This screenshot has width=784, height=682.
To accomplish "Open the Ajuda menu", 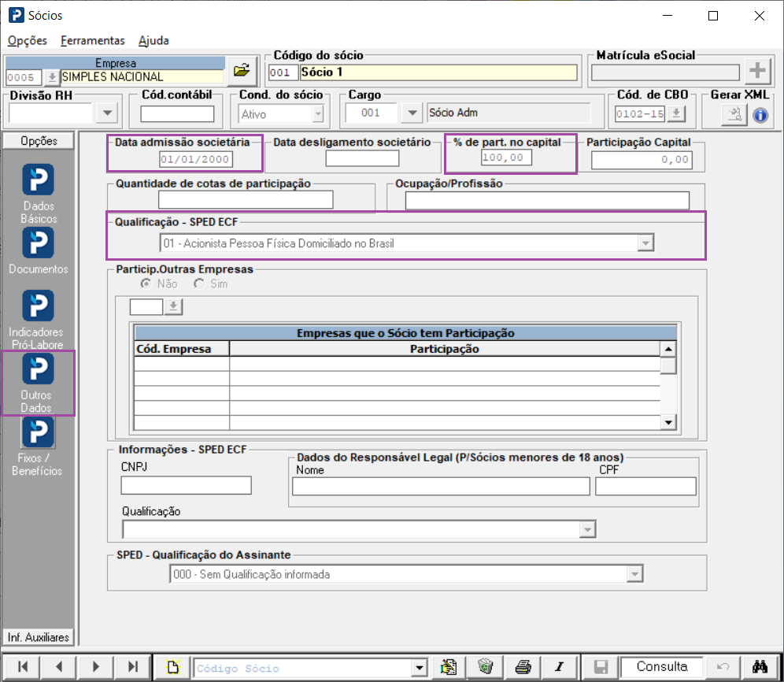I will tap(153, 40).
